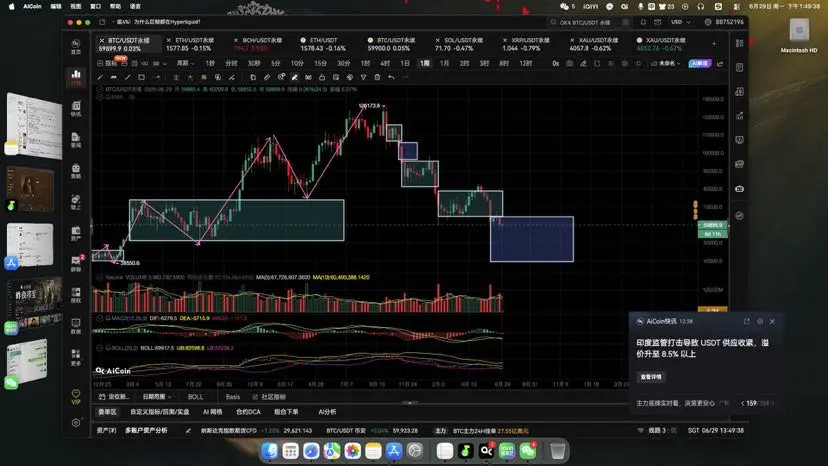Undo the last drawing action
The image size is (828, 466).
coord(391,77)
